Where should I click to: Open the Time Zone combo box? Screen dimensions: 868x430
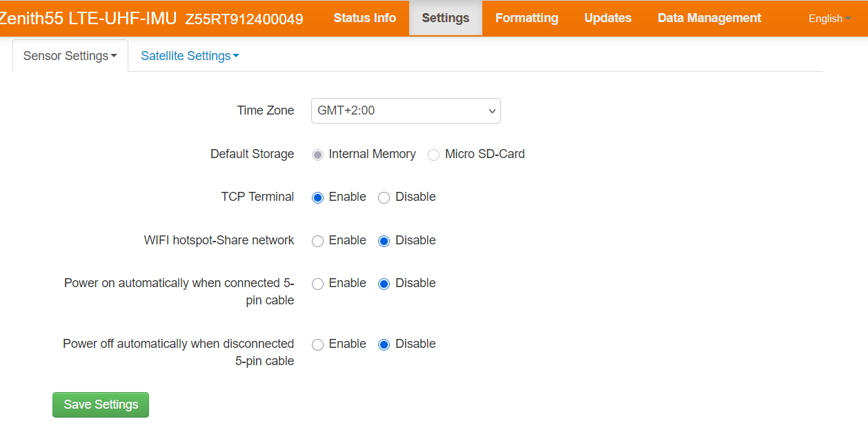[406, 110]
